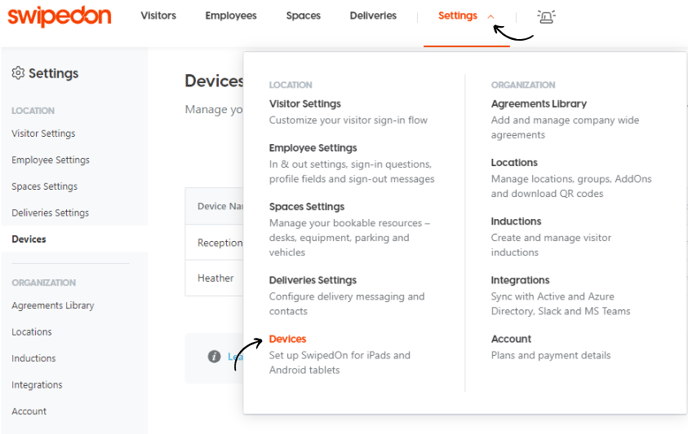Click the Settings menu label
Image resolution: width=688 pixels, height=434 pixels.
[x=458, y=16]
